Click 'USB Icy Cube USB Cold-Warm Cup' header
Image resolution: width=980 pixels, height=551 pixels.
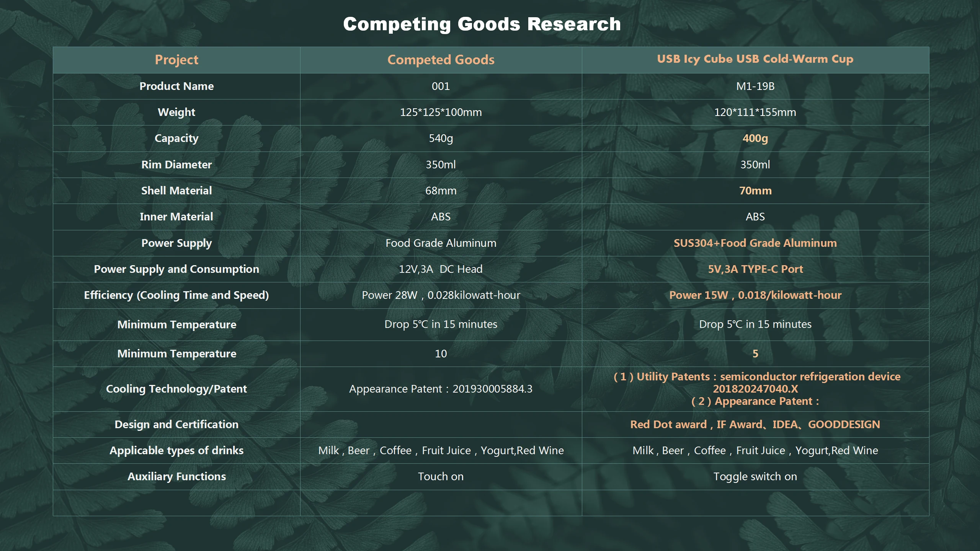[755, 59]
